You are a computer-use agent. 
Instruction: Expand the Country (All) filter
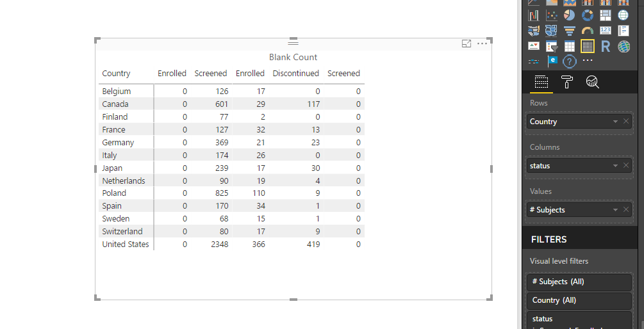pos(579,300)
